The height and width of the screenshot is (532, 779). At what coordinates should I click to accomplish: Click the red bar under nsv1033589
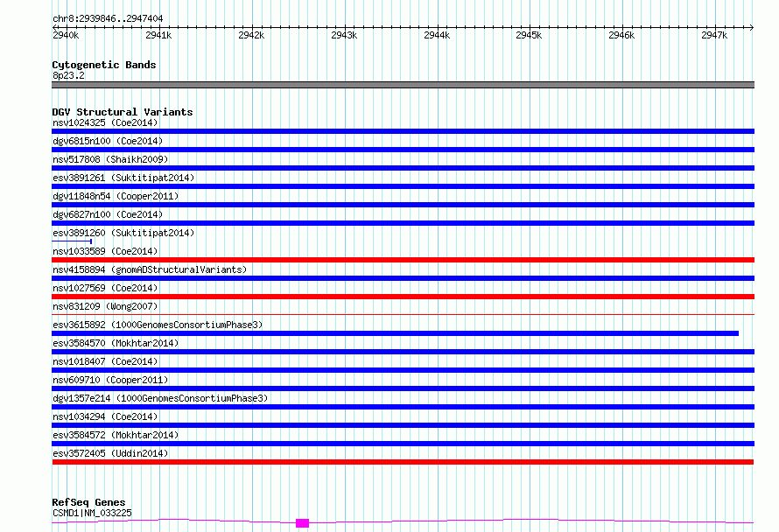coord(403,260)
